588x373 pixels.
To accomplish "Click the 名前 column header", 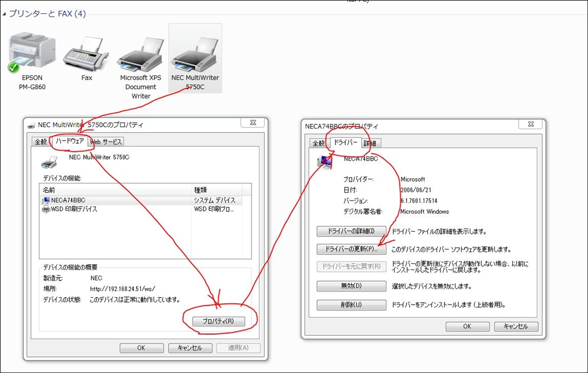I will click(x=116, y=190).
